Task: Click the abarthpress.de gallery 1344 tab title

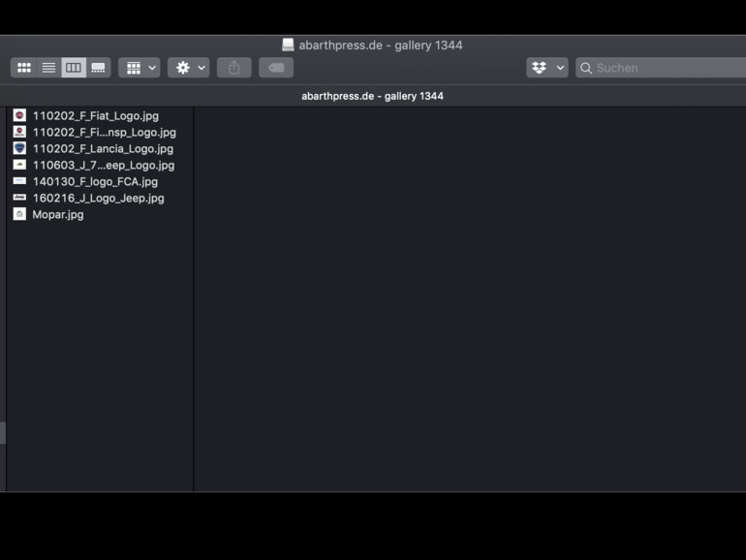Action: pyautogui.click(x=373, y=96)
